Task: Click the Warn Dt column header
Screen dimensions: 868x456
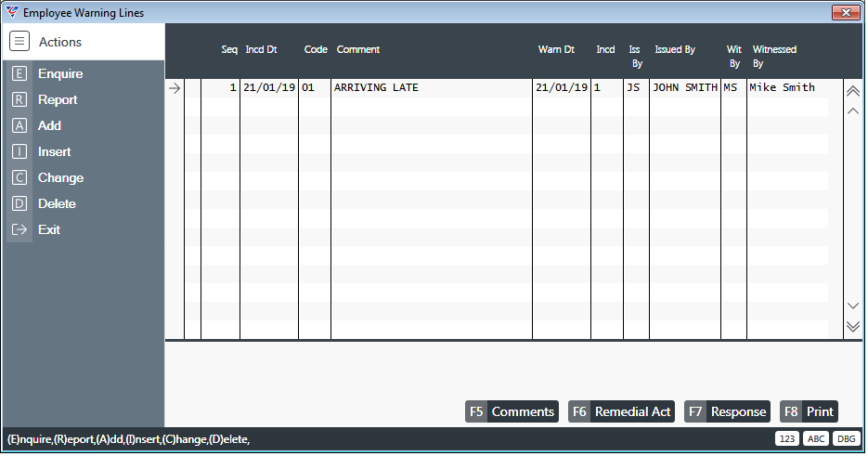Action: point(556,49)
